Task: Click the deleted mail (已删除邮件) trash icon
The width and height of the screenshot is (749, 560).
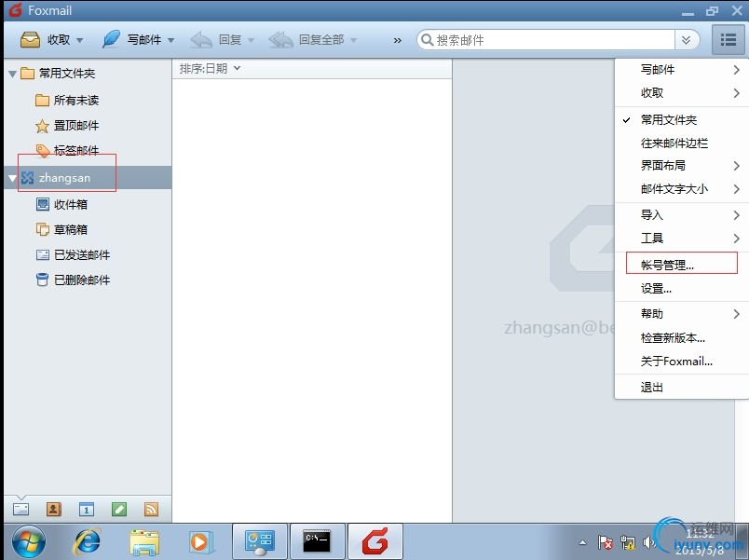Action: click(x=43, y=280)
